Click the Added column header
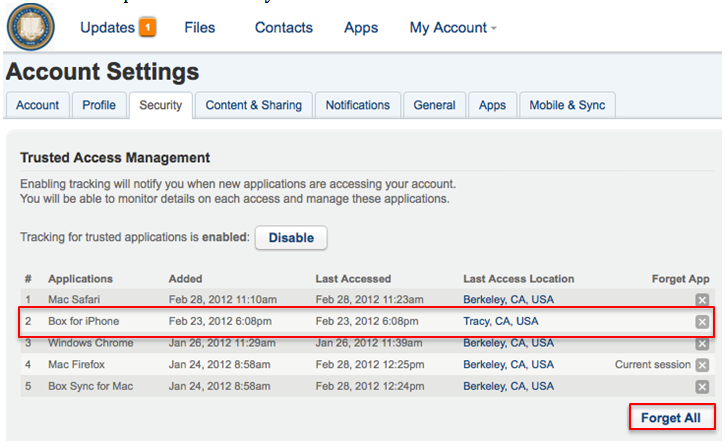 coord(185,279)
